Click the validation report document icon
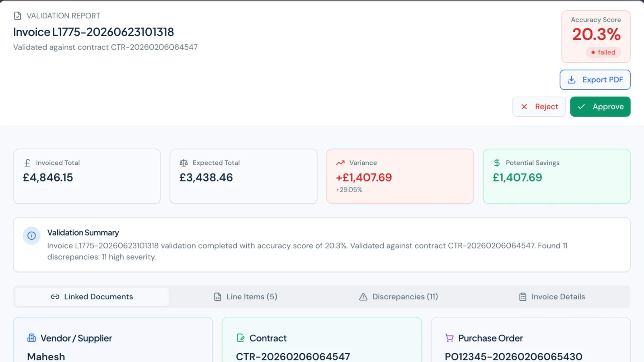This screenshot has height=362, width=644. [17, 16]
